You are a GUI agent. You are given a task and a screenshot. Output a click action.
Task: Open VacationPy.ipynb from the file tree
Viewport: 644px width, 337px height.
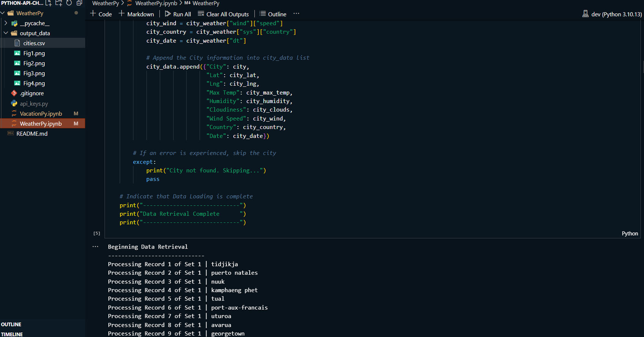coord(41,113)
